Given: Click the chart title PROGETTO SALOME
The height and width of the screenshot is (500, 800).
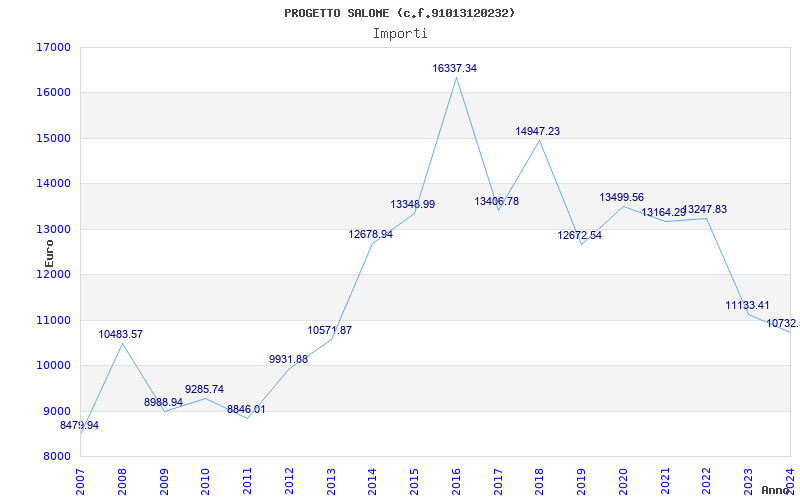Looking at the screenshot, I should coord(400,13).
